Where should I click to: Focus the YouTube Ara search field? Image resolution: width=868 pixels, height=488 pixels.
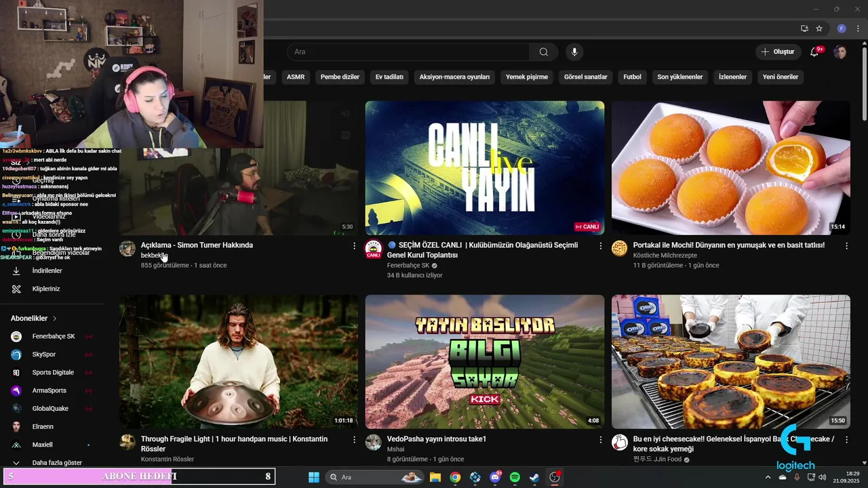pyautogui.click(x=408, y=52)
